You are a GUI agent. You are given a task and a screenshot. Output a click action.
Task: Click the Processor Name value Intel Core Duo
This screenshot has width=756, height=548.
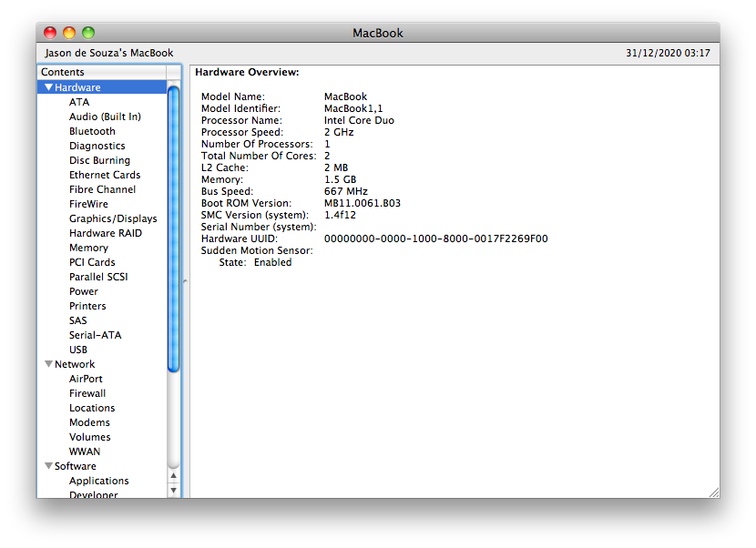tap(359, 120)
